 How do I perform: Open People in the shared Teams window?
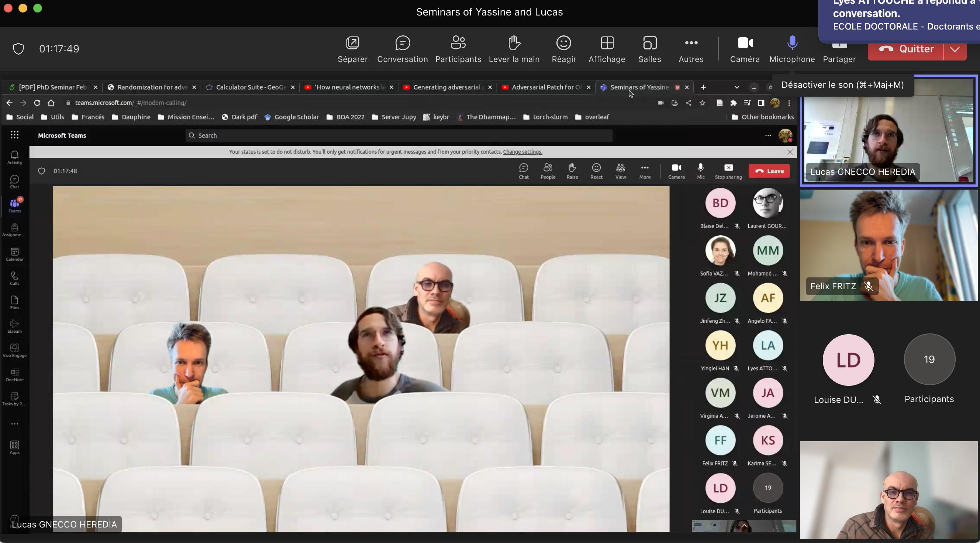point(548,171)
